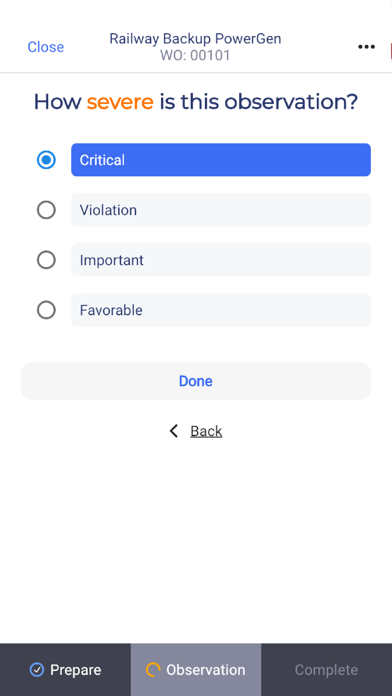Choose the Important radio button

pyautogui.click(x=46, y=260)
